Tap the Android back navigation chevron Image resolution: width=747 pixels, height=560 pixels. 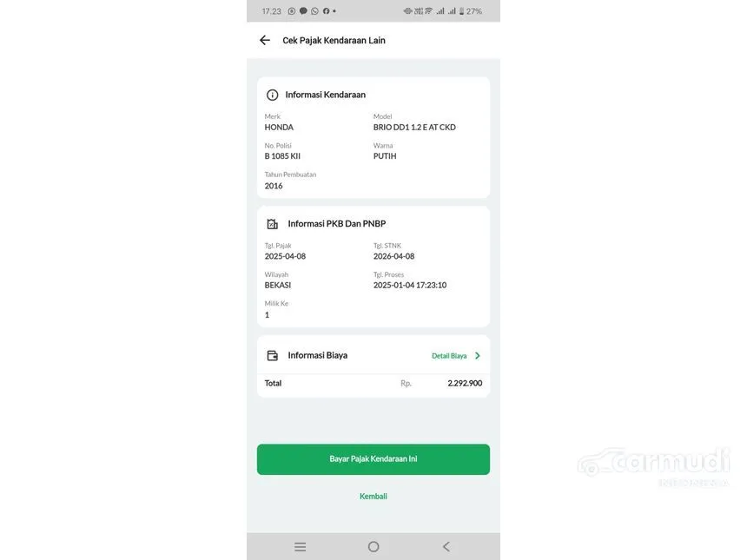(446, 547)
